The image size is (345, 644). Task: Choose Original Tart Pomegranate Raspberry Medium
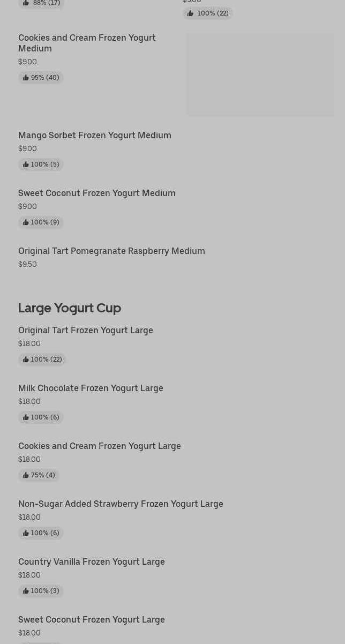tap(111, 251)
